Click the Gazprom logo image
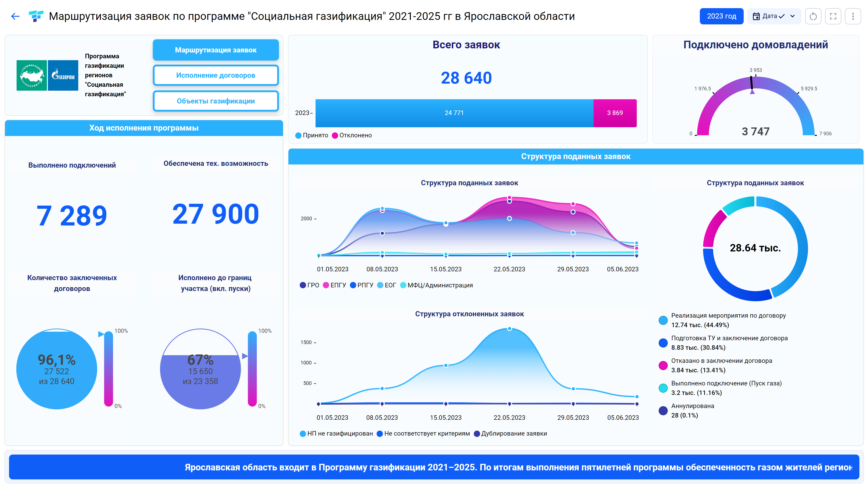This screenshot has width=868, height=488. point(63,75)
